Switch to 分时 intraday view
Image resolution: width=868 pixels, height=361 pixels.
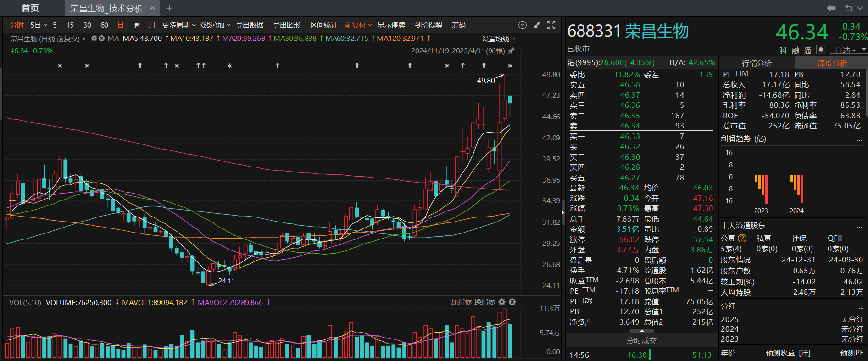coord(17,25)
